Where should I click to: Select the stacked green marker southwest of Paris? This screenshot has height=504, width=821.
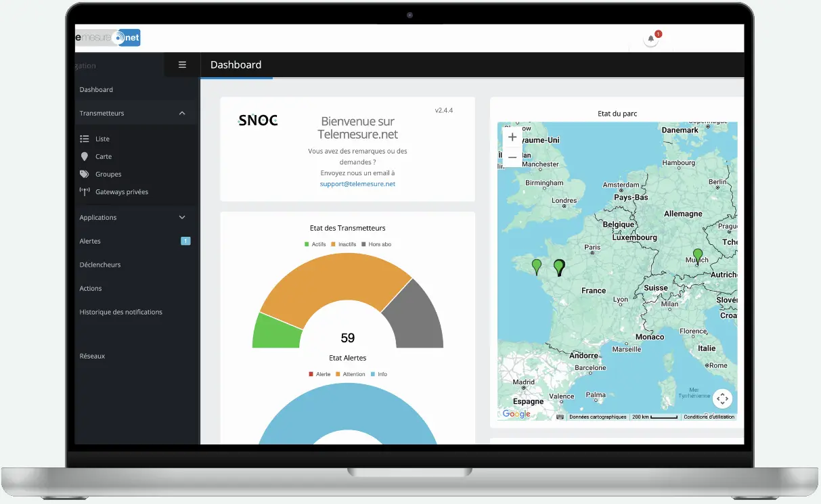tap(559, 267)
